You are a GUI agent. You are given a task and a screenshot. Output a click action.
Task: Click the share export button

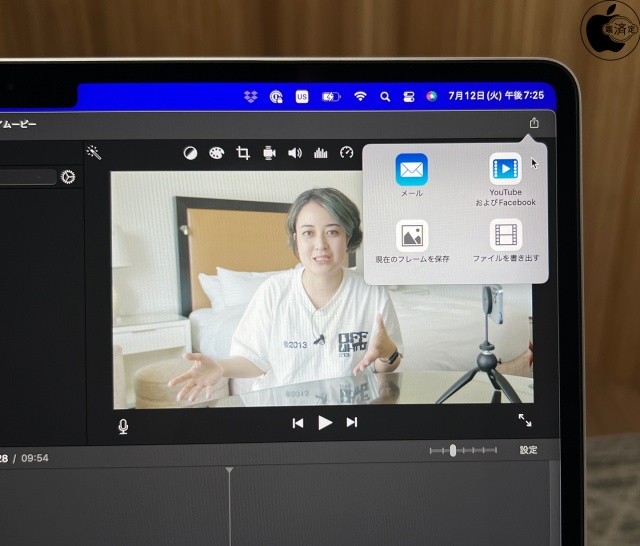pos(534,123)
